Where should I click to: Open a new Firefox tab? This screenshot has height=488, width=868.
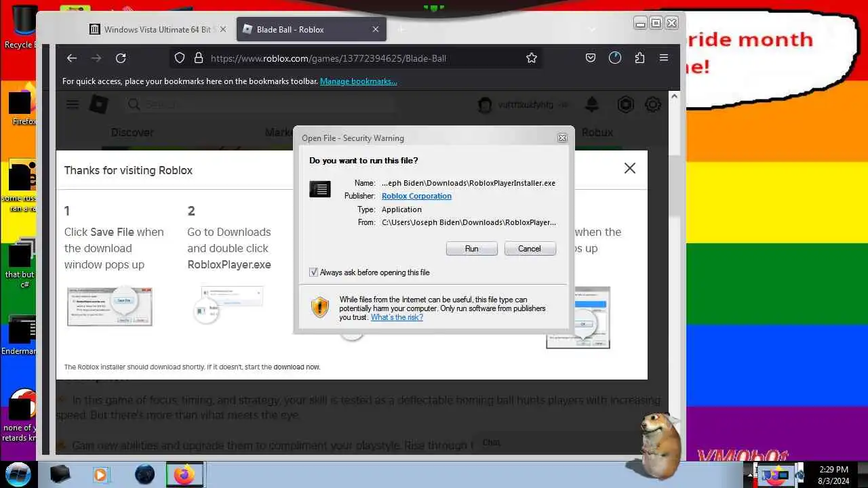click(x=401, y=30)
